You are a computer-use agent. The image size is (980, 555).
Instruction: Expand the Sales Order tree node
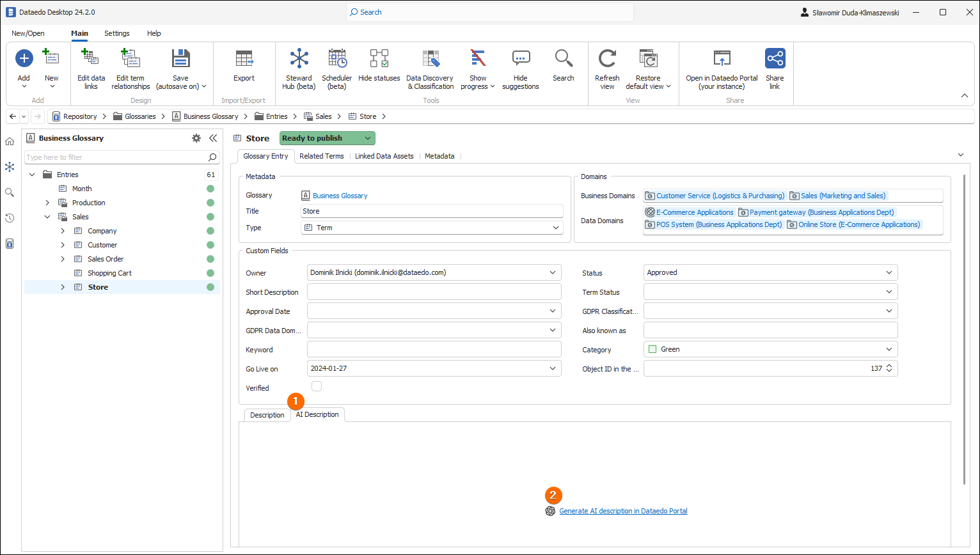pos(63,259)
